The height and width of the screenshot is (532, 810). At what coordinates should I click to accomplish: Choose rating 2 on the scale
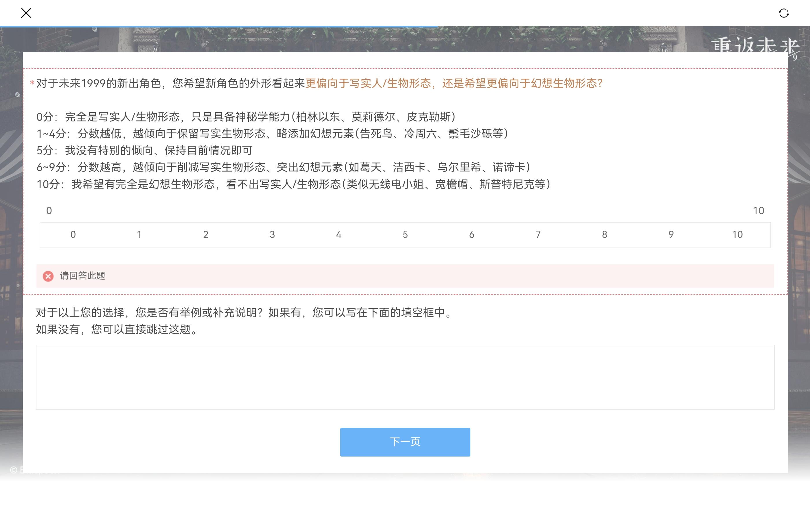tap(206, 235)
